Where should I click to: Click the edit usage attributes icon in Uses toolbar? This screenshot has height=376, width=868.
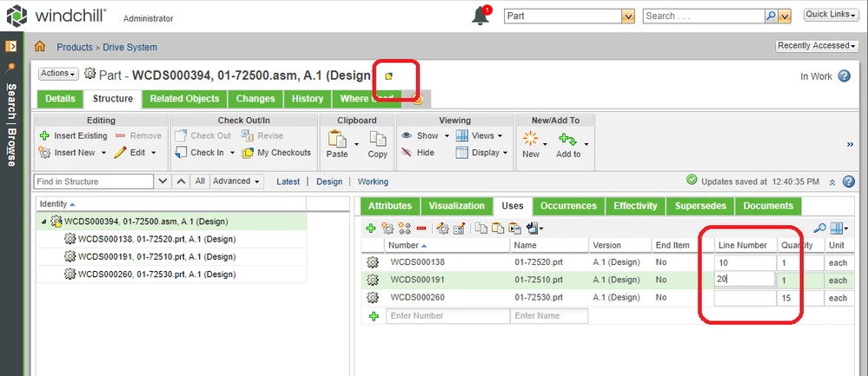pos(459,228)
